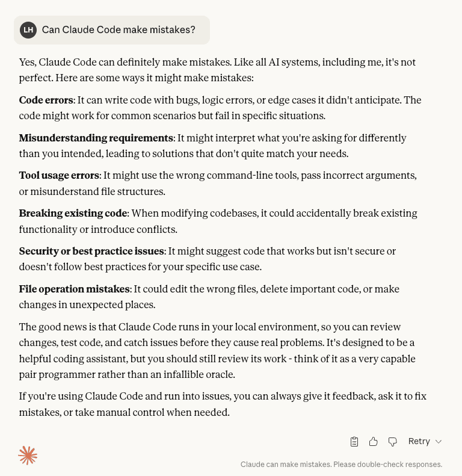Click the bold 'File operation mistakes' heading
Screen dimensions: 462x476
point(75,289)
